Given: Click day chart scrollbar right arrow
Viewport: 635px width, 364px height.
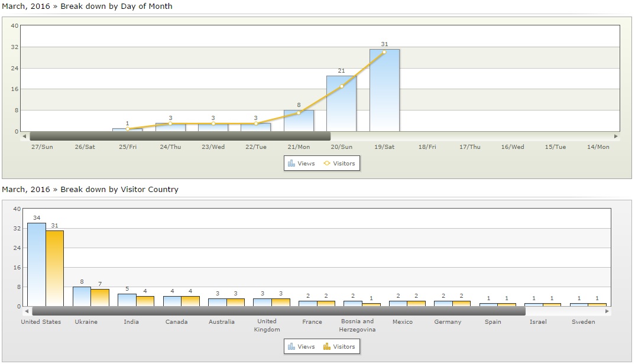Looking at the screenshot, I should pos(616,136).
